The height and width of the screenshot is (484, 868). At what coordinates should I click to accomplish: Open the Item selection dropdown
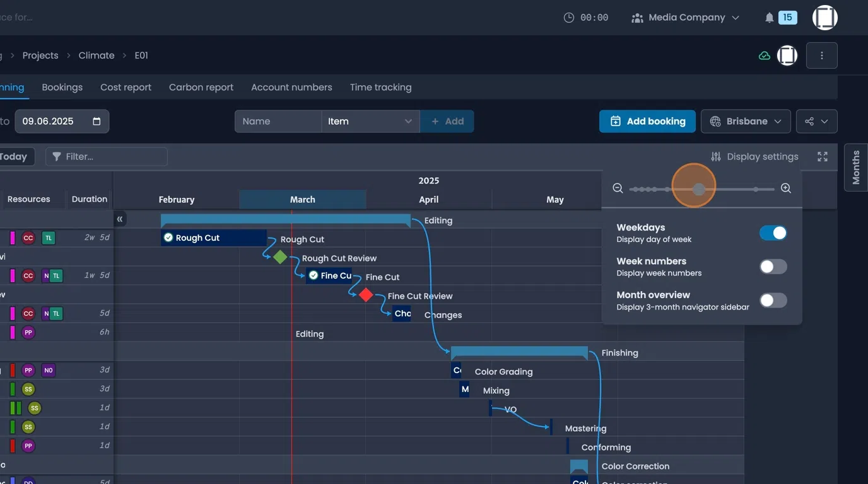click(370, 121)
